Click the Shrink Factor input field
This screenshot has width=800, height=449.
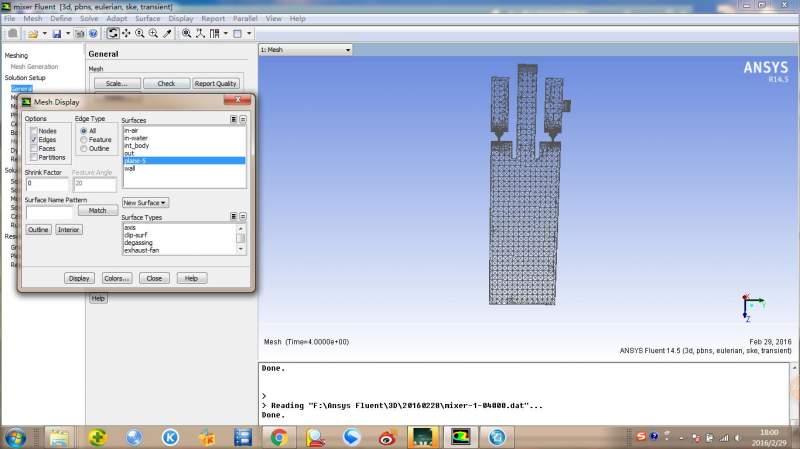(46, 184)
